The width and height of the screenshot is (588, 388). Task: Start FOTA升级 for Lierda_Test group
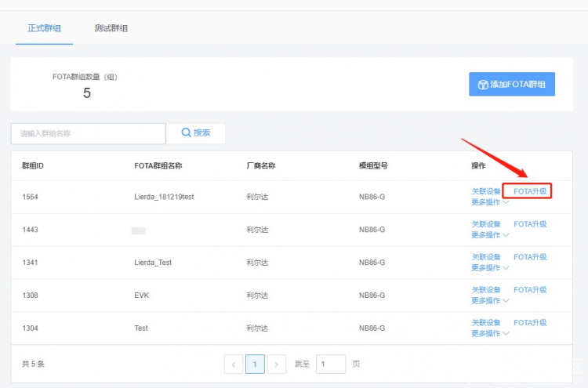pos(530,257)
